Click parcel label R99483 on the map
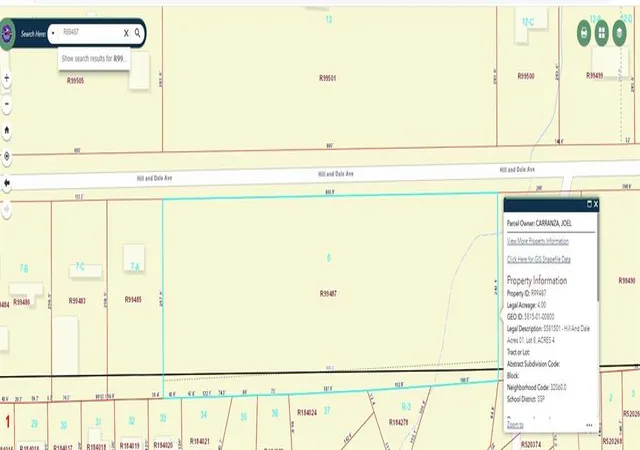Screen dimensions: 640x450 tap(77, 301)
